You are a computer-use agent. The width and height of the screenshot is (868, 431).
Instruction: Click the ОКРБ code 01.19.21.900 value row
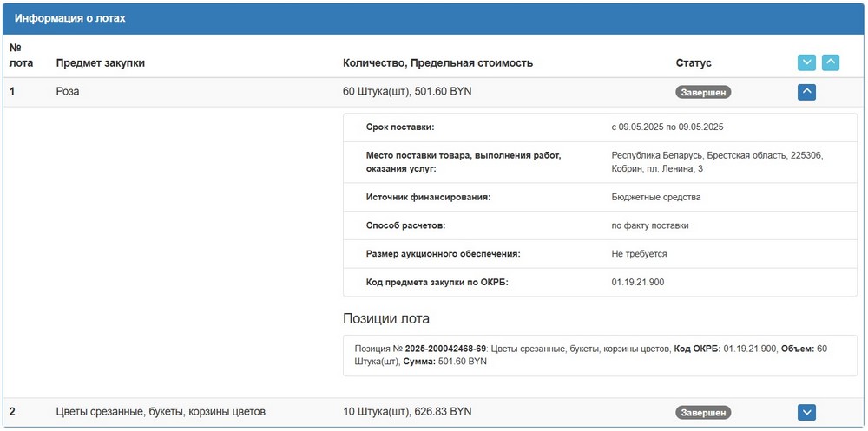(638, 282)
